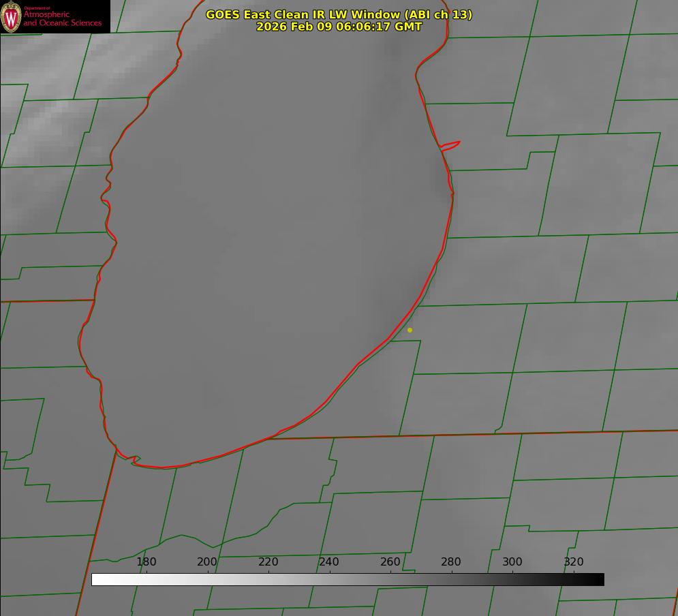Click the ABI ch 13 channel text in title
Image resolution: width=678 pixels, height=616 pixels.
[438, 14]
